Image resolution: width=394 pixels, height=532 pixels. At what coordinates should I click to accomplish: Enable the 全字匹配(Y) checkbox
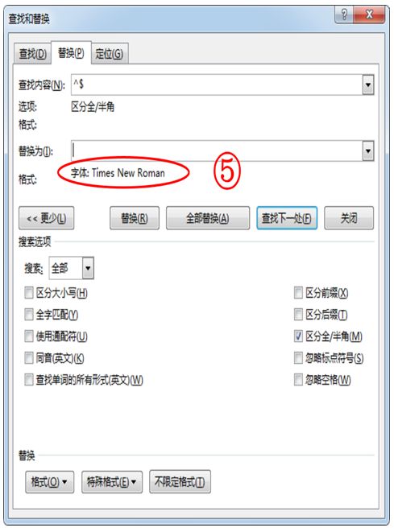29,315
